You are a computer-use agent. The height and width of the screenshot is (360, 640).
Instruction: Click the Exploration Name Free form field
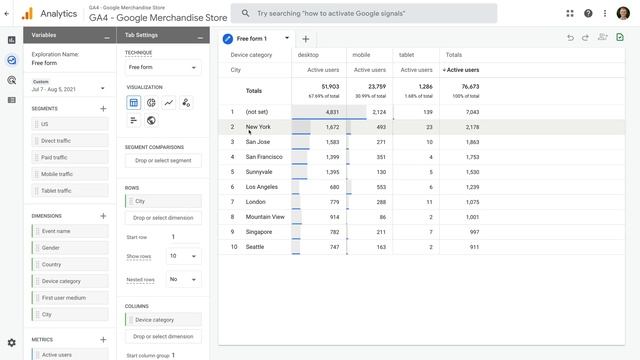[44, 63]
